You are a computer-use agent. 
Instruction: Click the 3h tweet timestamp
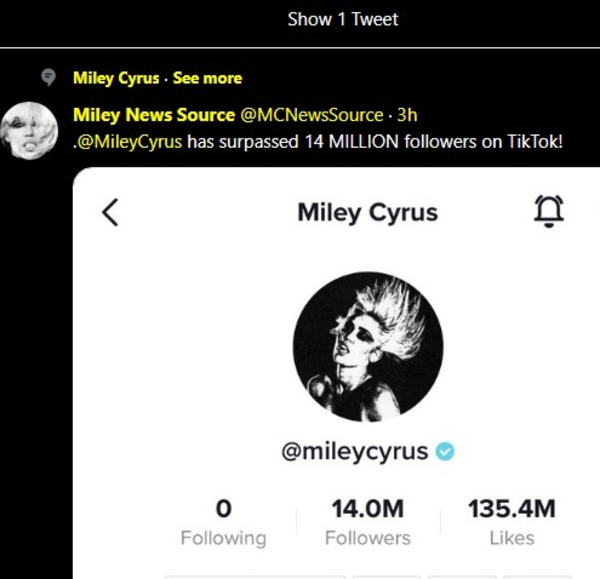(x=407, y=115)
